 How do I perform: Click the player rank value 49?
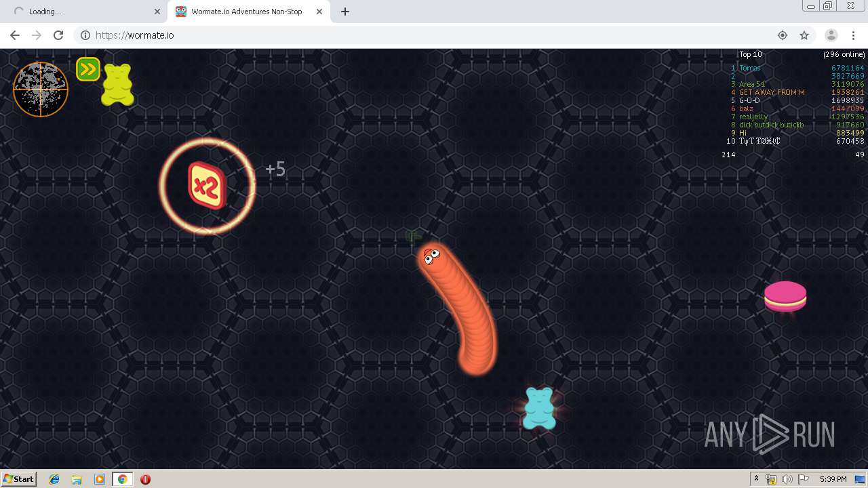[x=860, y=155]
